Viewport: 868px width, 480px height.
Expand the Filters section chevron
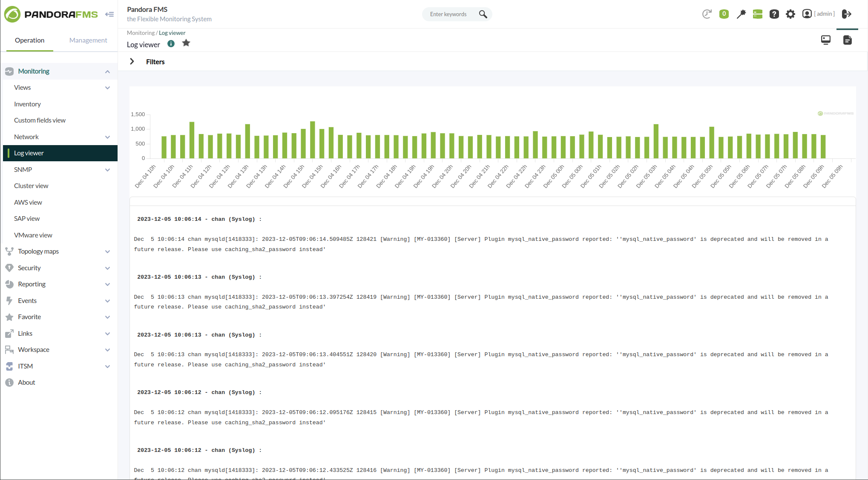(x=132, y=61)
